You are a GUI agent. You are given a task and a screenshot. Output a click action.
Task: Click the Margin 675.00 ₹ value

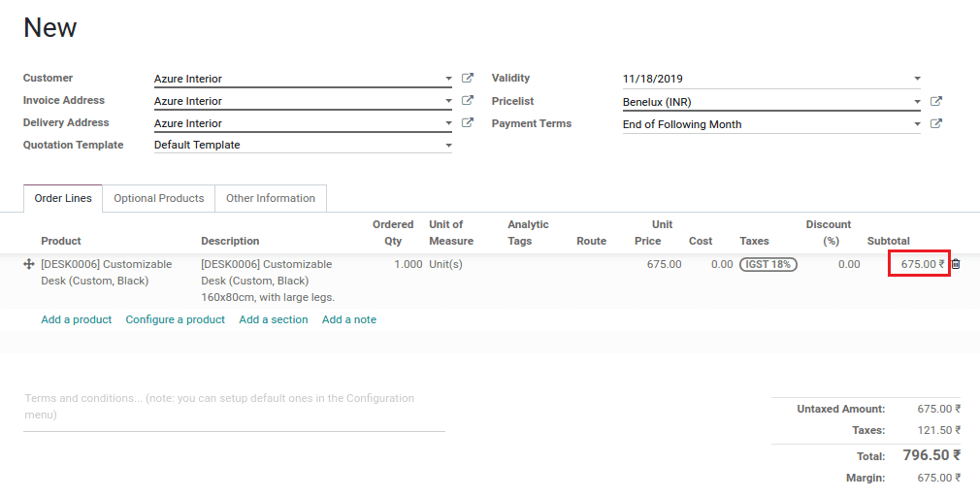pos(938,478)
